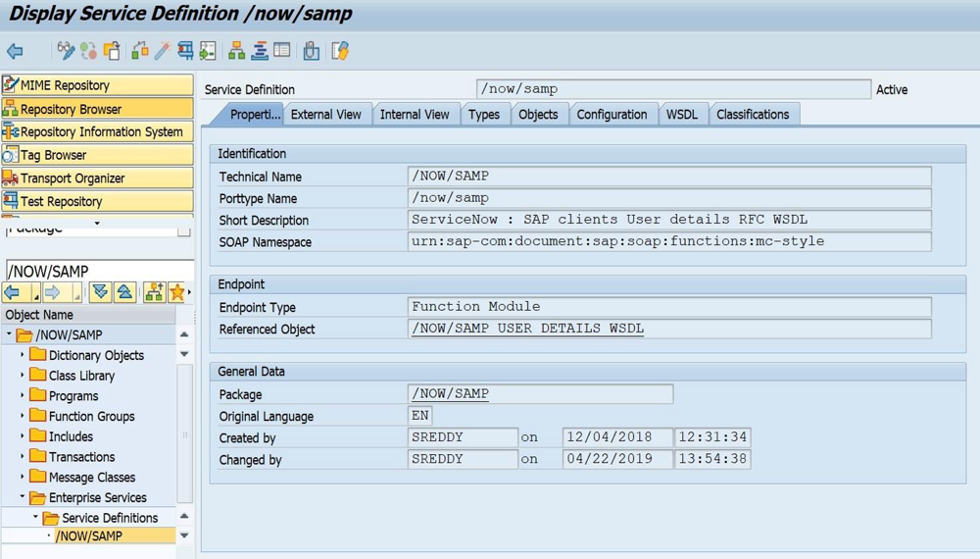Collapse the /NOW/SAMP root folder

point(9,334)
